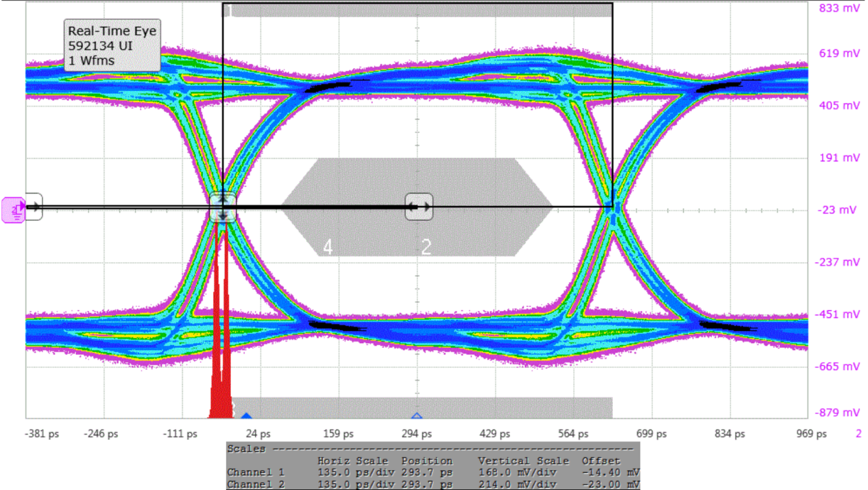This screenshot has width=868, height=490.
Task: Click the solid blue triangle time marker
Action: pyautogui.click(x=246, y=416)
